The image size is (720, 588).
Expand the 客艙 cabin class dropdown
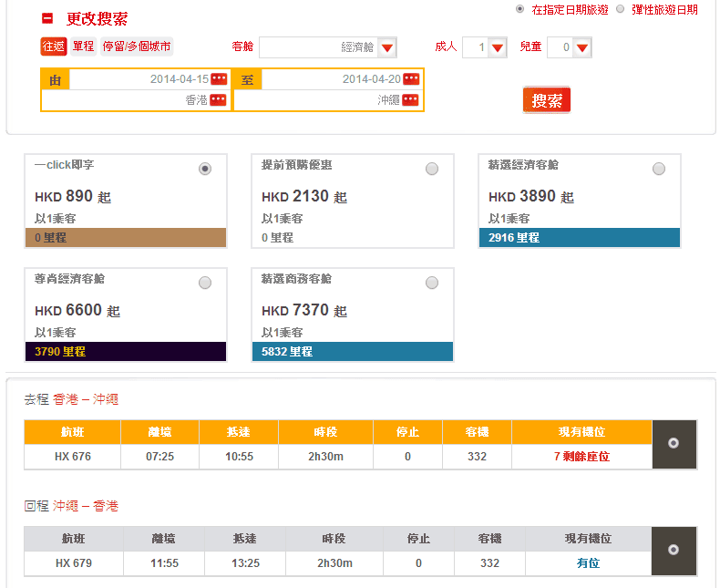[387, 47]
